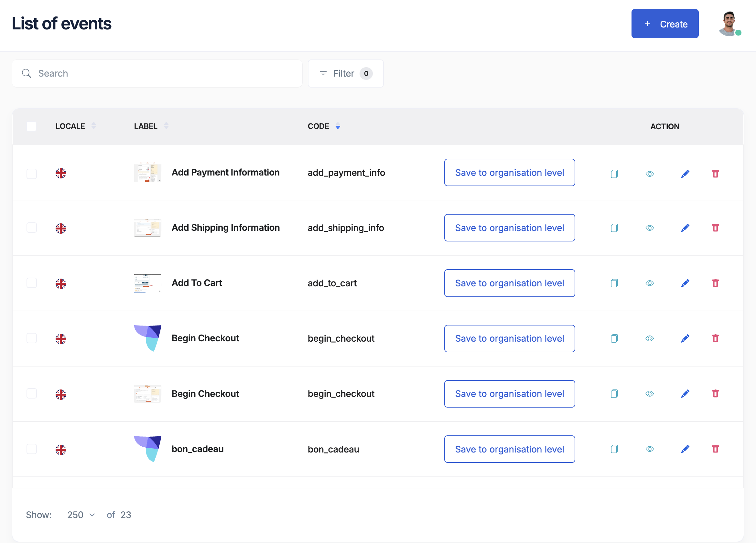This screenshot has height=543, width=756.
Task: Save Begin Checkout to organisation level
Action: point(509,338)
